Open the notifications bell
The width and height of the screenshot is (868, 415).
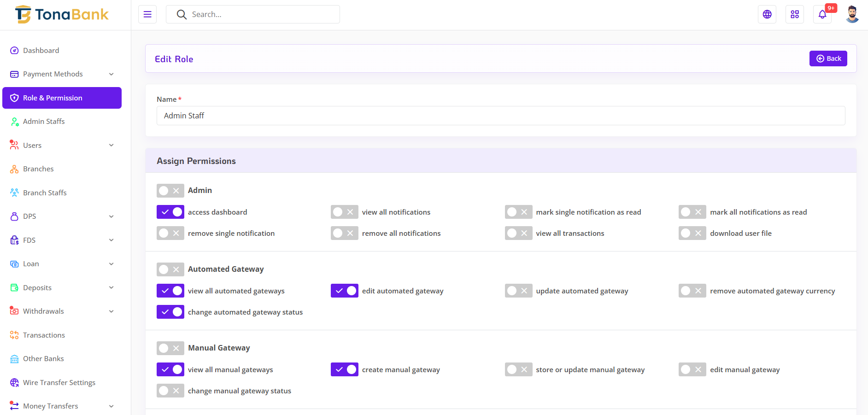point(822,14)
